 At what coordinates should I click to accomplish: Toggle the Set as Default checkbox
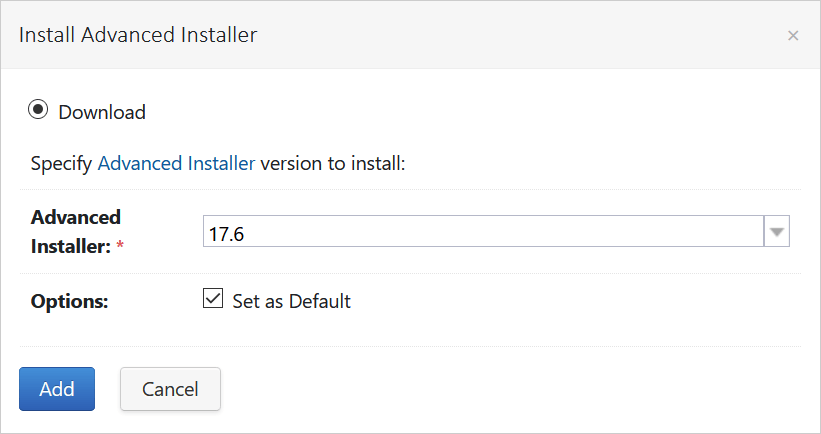click(213, 298)
